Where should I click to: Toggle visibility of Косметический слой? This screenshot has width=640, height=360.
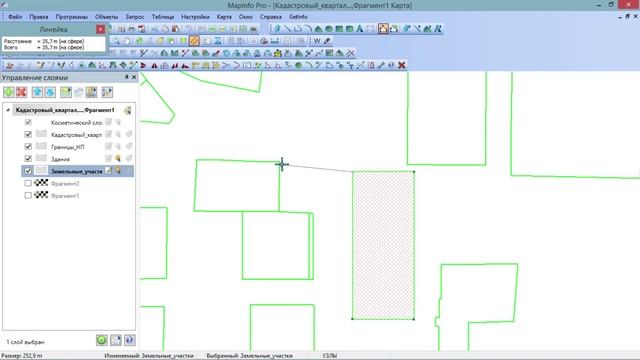point(28,122)
